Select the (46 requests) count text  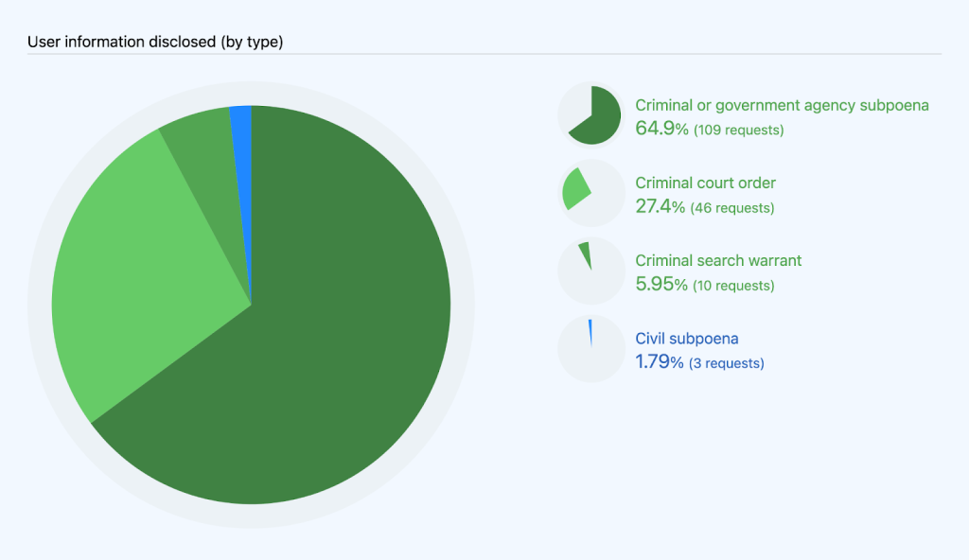click(731, 208)
